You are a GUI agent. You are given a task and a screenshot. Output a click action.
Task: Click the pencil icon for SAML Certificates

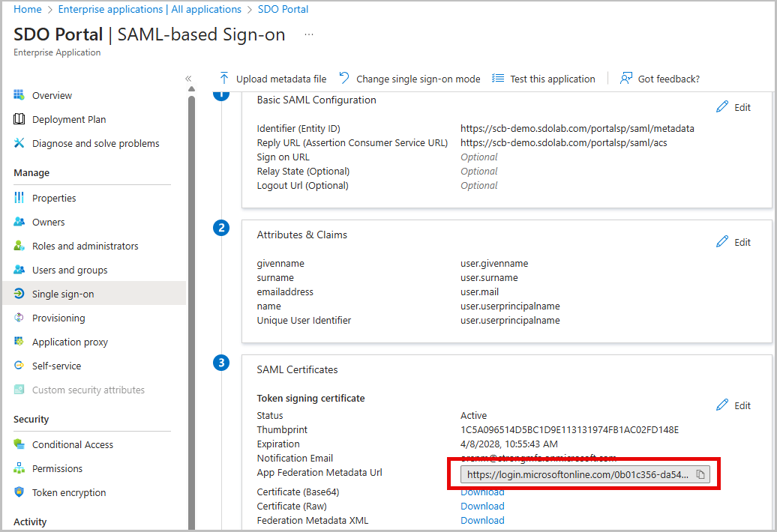click(722, 405)
